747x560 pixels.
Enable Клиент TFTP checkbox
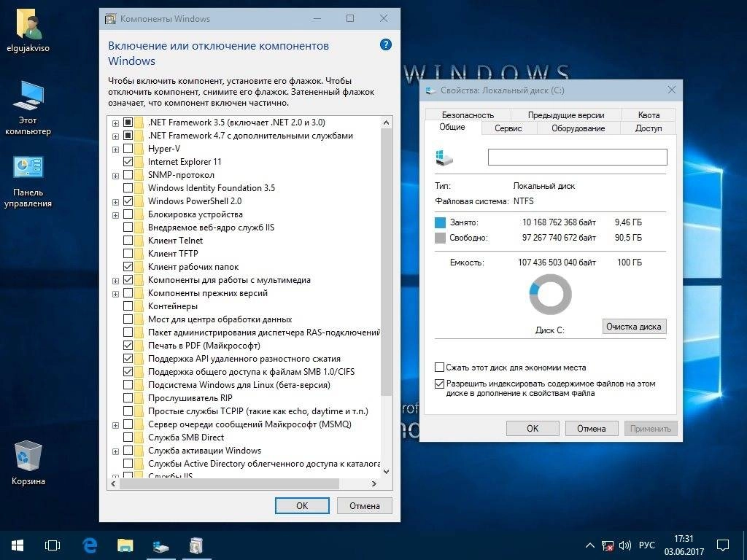click(128, 253)
